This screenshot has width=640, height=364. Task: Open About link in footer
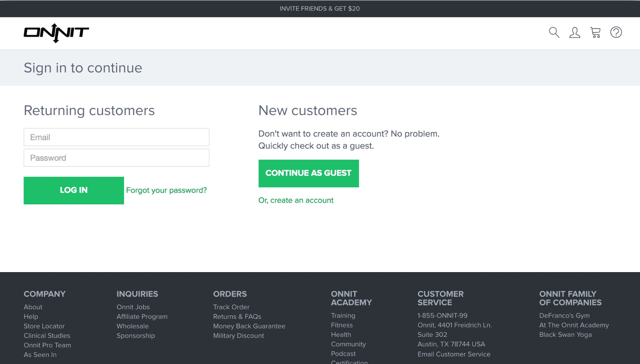click(33, 307)
